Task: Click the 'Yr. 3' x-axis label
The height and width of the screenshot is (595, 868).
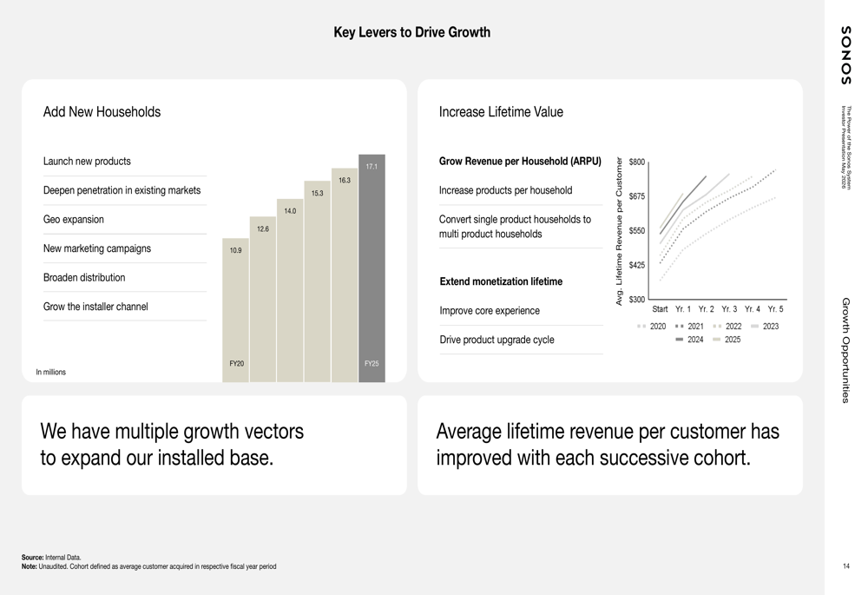Action: (729, 309)
